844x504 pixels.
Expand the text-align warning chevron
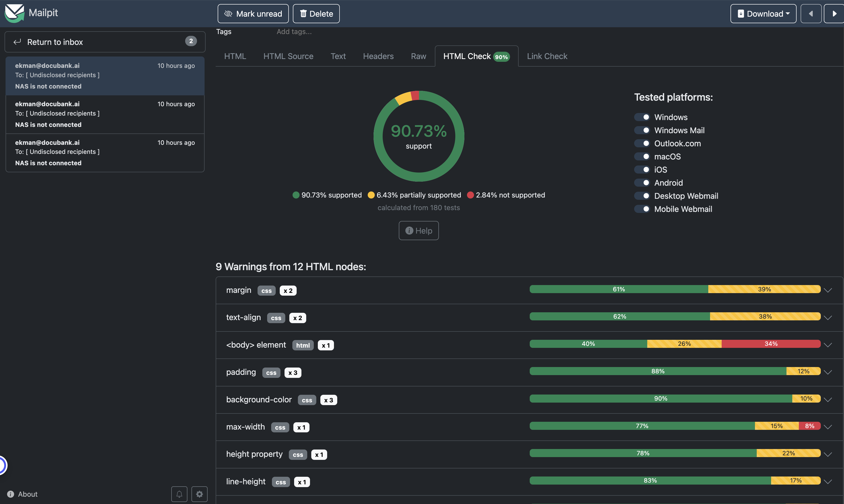828,318
